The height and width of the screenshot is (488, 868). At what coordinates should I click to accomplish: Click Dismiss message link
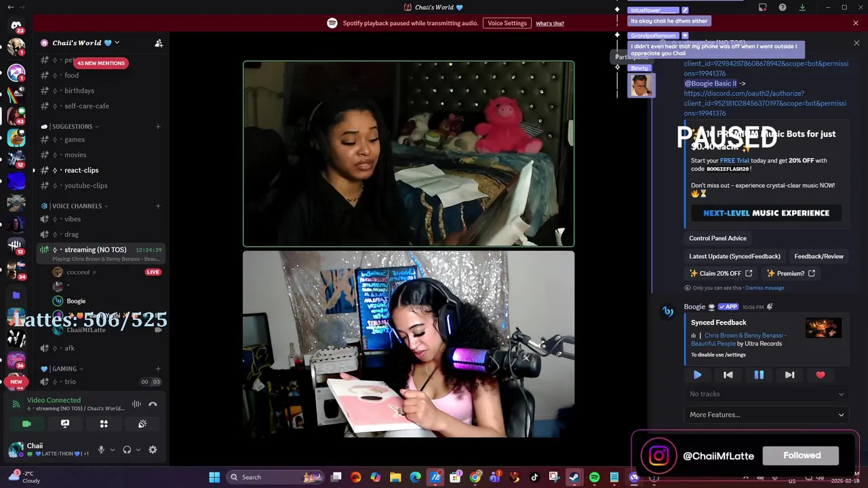tap(764, 288)
